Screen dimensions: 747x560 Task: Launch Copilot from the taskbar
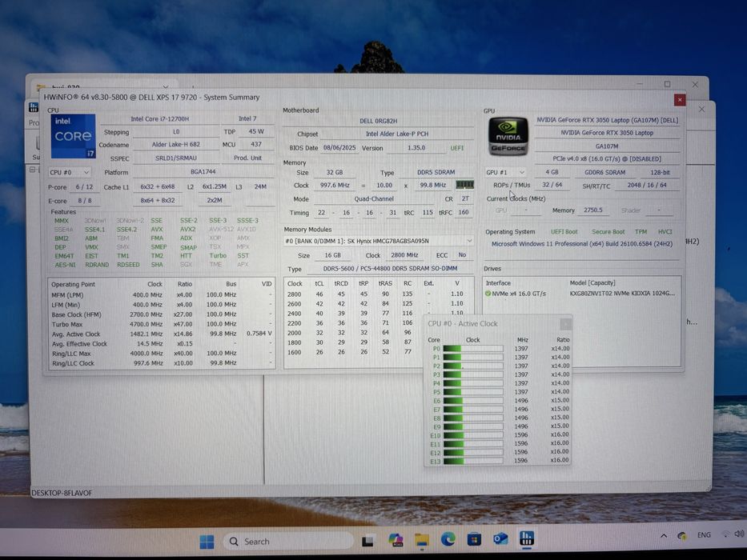(396, 540)
